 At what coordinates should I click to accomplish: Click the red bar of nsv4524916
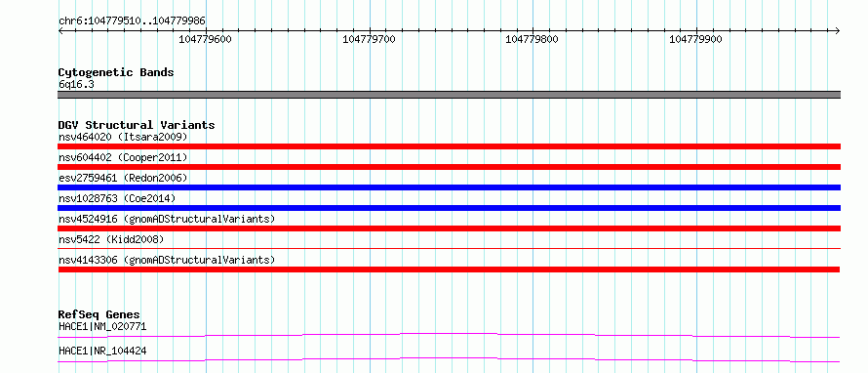click(x=449, y=228)
